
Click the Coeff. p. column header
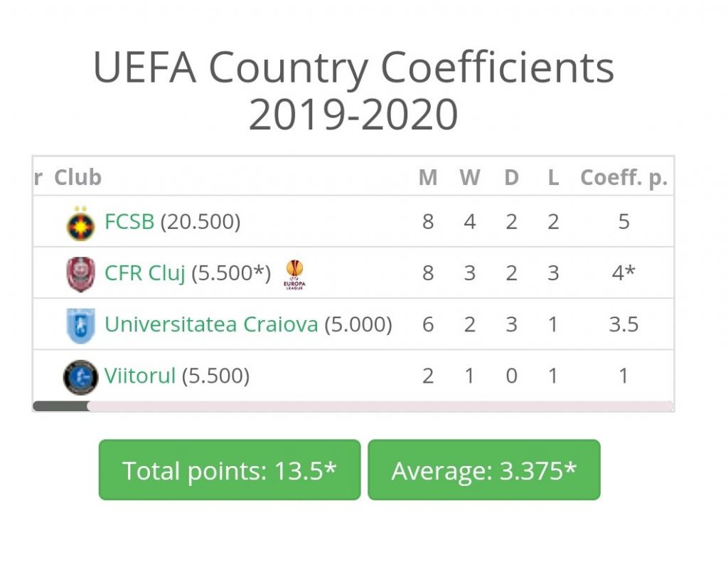tap(623, 178)
